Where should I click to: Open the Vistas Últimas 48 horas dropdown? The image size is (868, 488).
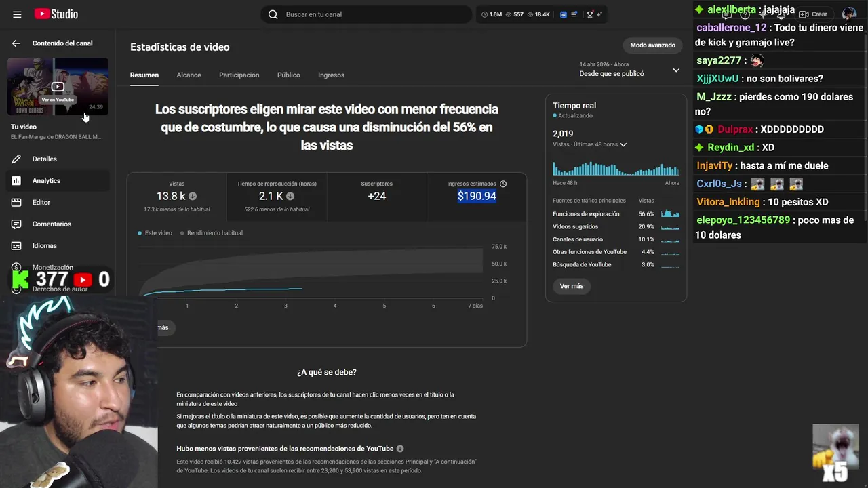pyautogui.click(x=589, y=144)
